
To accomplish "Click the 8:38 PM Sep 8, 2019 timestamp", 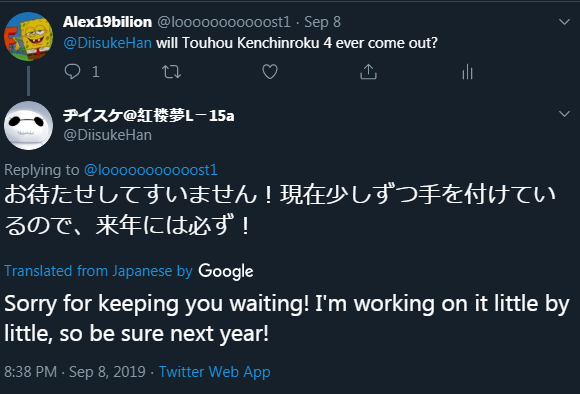I will click(x=75, y=372).
